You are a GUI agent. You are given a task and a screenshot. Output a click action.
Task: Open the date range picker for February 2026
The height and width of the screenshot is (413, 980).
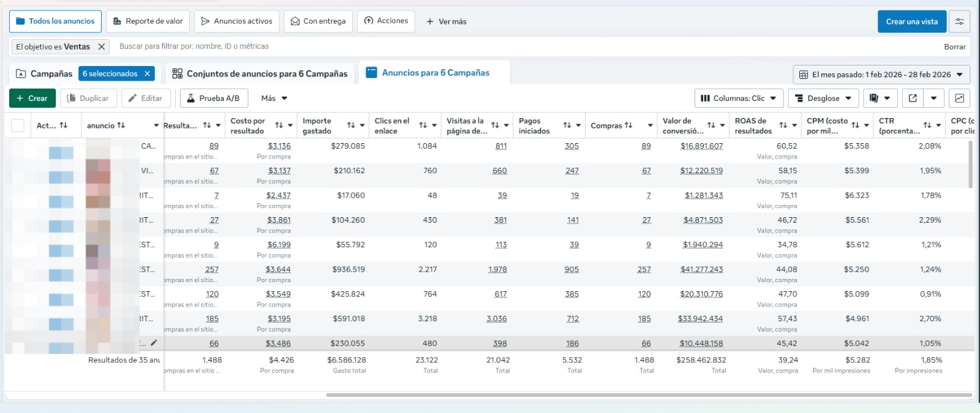click(x=881, y=75)
